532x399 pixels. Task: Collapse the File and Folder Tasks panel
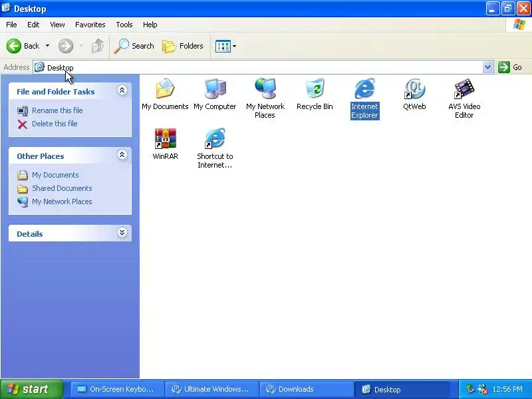pyautogui.click(x=122, y=90)
